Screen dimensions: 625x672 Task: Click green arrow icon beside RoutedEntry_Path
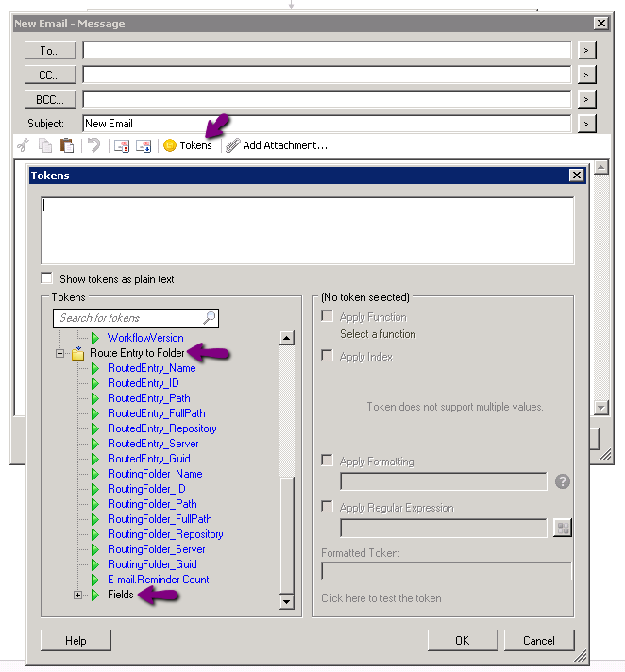click(x=95, y=398)
